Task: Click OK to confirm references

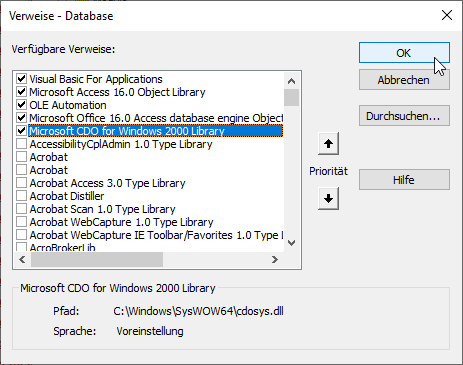Action: click(404, 53)
